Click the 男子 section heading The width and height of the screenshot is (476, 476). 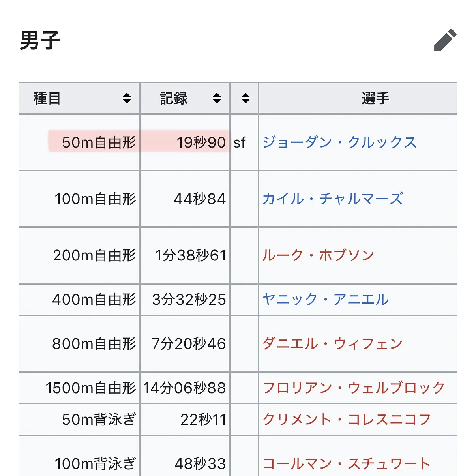(40, 40)
